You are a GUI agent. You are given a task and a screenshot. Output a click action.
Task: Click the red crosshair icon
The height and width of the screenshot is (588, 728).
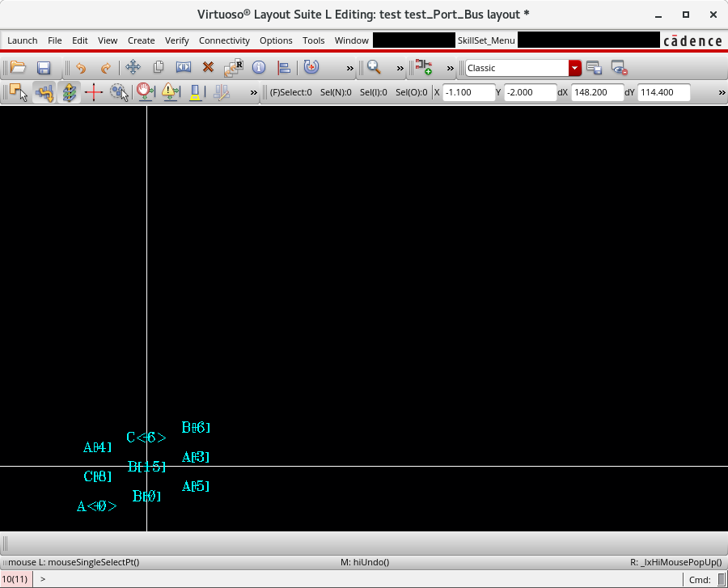pyautogui.click(x=93, y=92)
